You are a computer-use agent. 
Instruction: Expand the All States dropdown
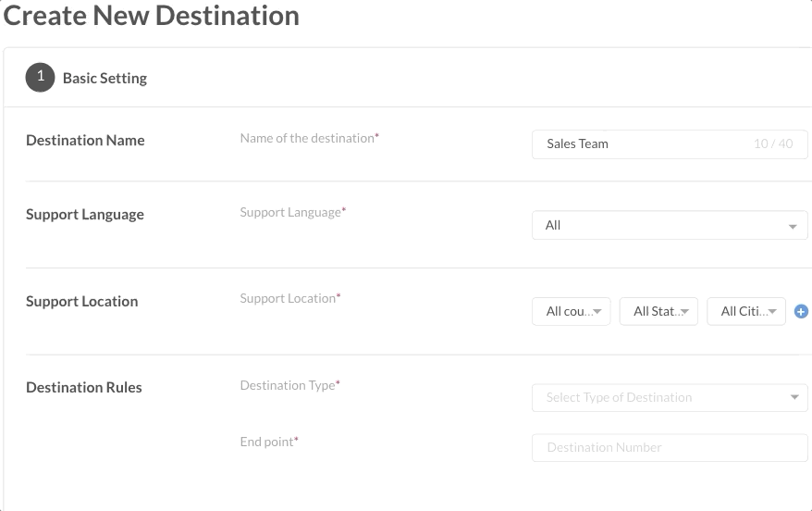tap(658, 312)
